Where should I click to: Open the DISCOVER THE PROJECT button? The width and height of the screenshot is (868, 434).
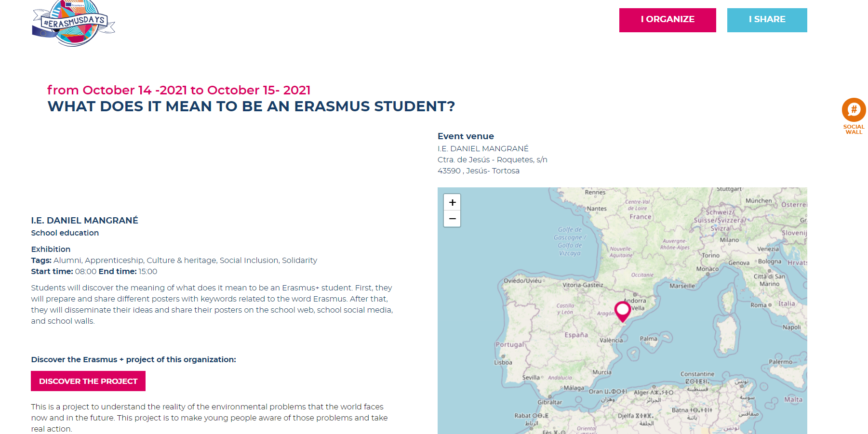point(88,381)
